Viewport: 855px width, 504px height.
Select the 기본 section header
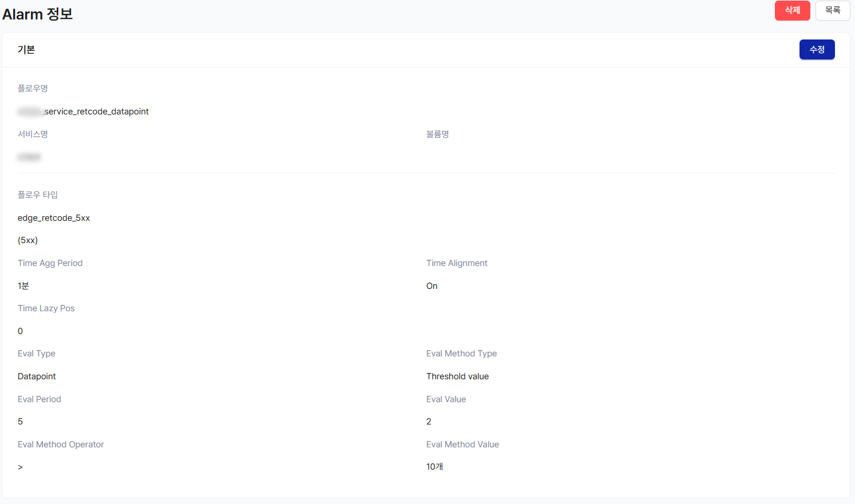[26, 50]
